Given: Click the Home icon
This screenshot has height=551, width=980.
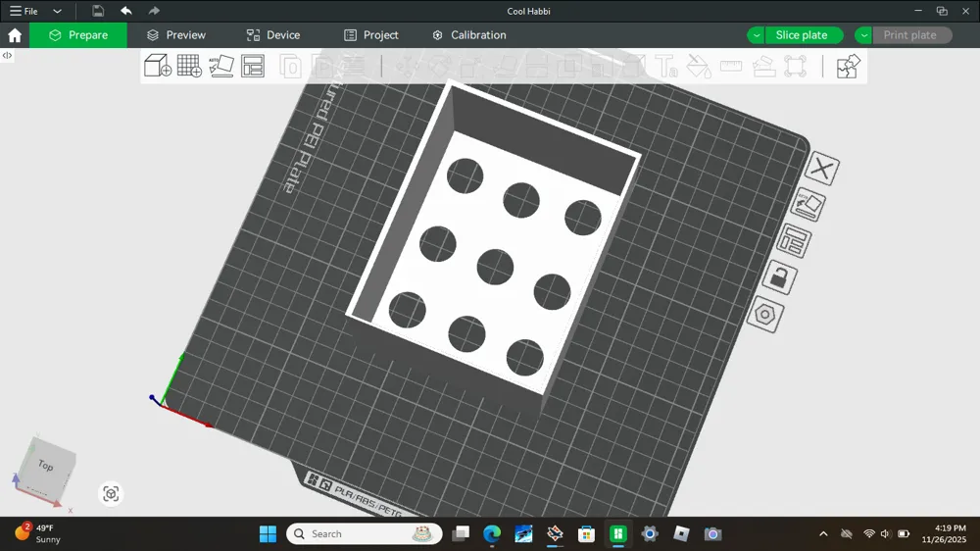Looking at the screenshot, I should [15, 35].
